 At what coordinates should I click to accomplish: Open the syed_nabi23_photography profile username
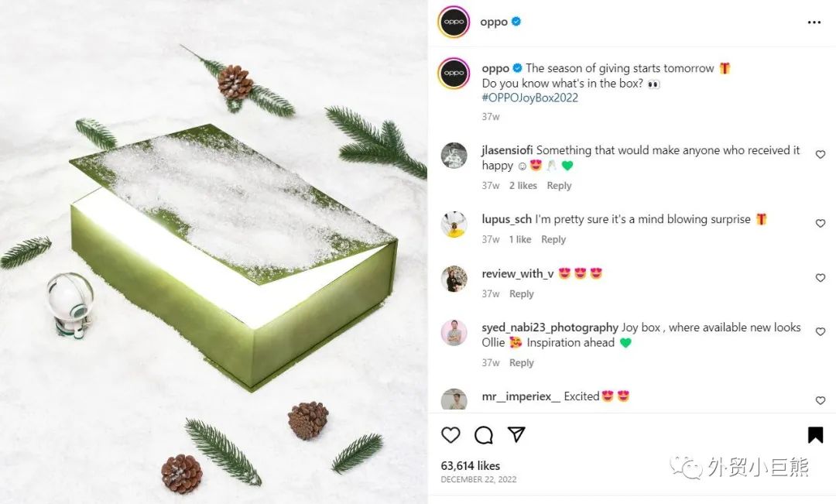coord(550,327)
